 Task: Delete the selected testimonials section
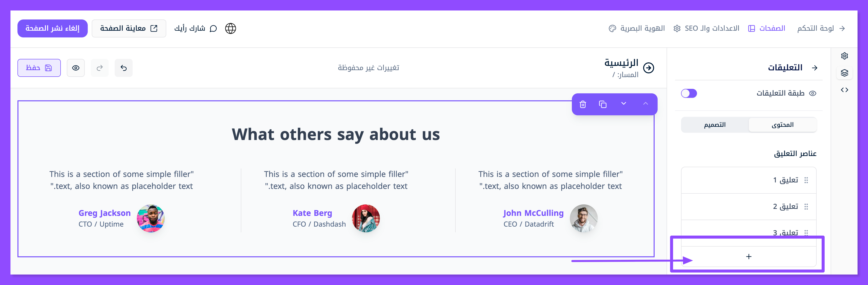(583, 104)
